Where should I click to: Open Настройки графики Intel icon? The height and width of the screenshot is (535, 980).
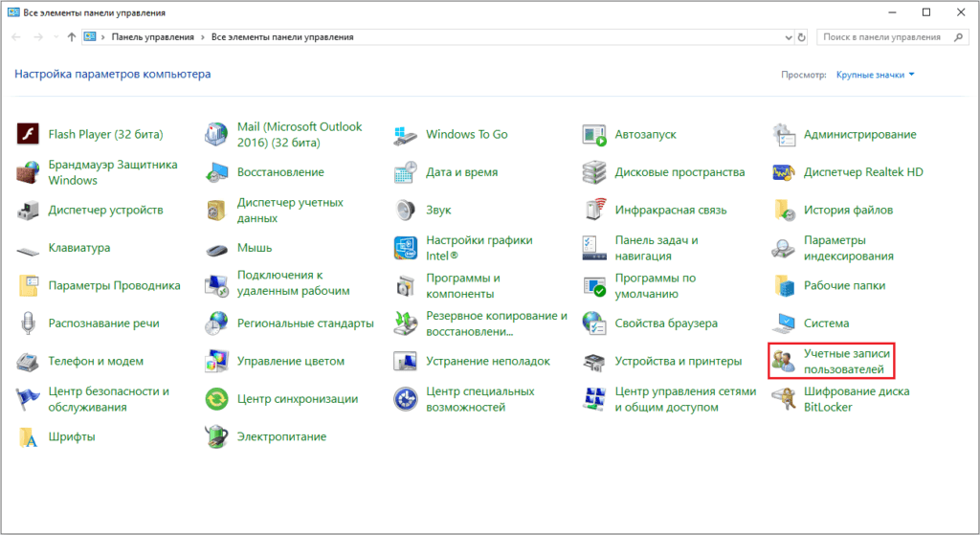point(406,248)
